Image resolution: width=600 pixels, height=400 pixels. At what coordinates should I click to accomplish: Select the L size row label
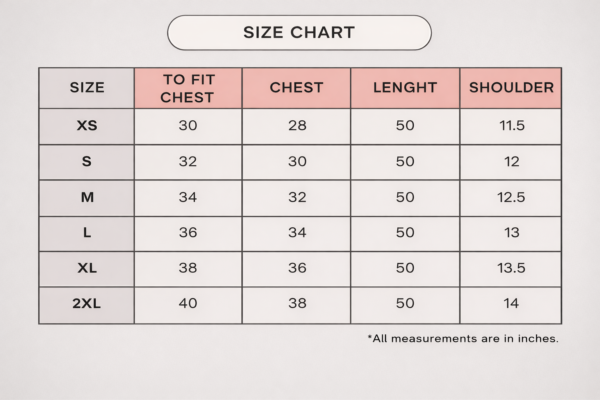tap(87, 234)
